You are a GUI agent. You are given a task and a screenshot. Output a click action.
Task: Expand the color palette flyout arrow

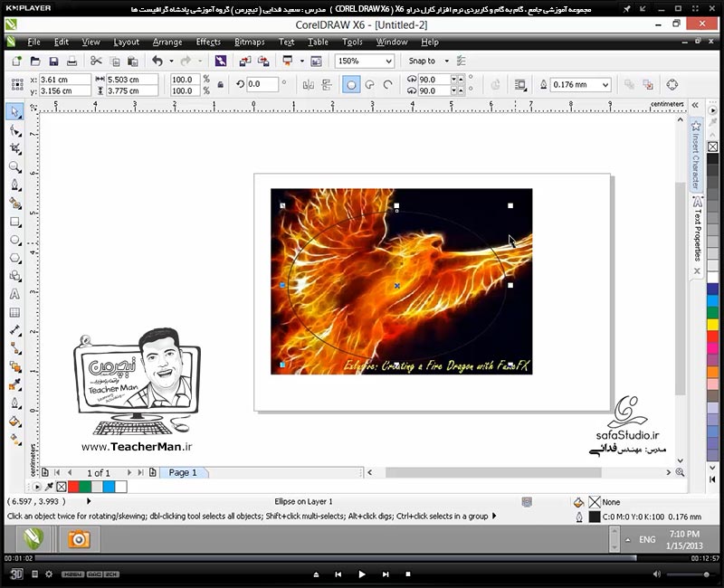tap(712, 110)
